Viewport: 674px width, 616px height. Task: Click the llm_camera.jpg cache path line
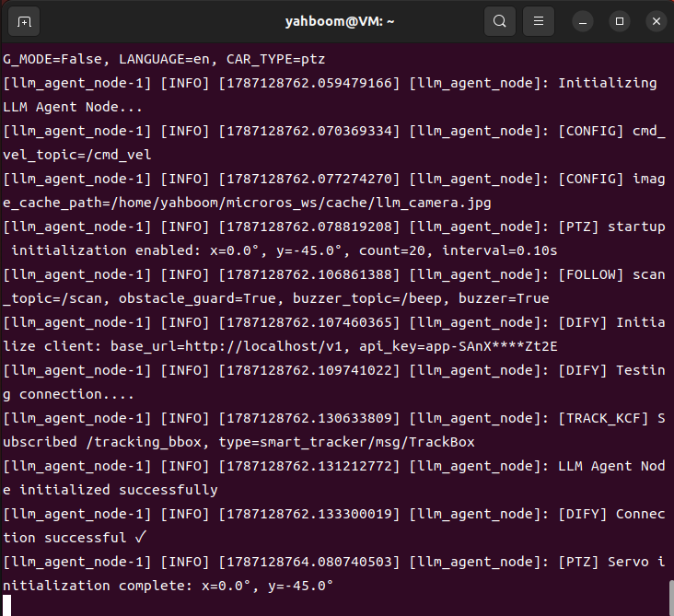point(247,203)
